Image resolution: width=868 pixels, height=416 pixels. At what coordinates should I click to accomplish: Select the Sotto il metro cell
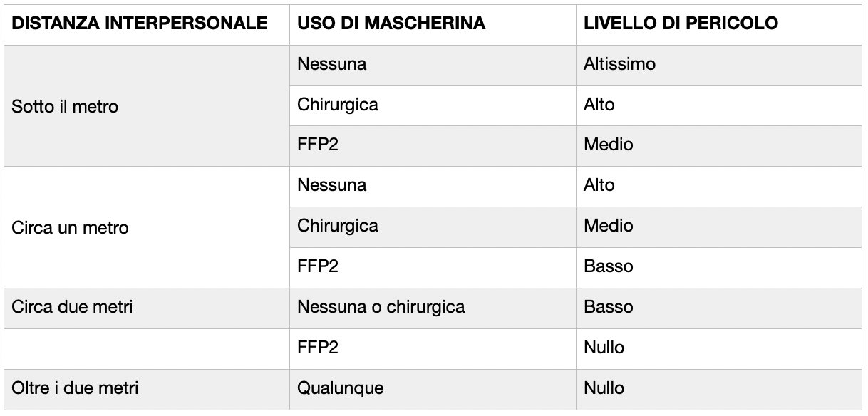click(x=66, y=107)
